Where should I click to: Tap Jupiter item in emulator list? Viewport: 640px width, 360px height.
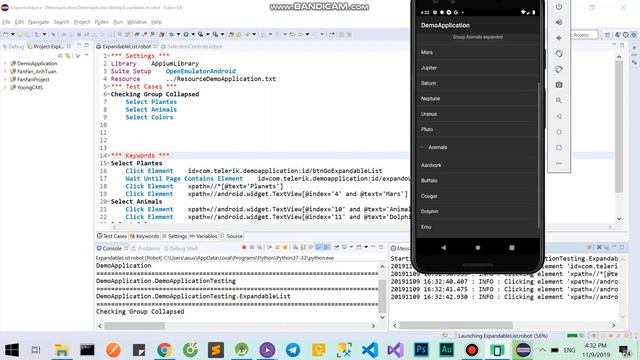click(478, 68)
